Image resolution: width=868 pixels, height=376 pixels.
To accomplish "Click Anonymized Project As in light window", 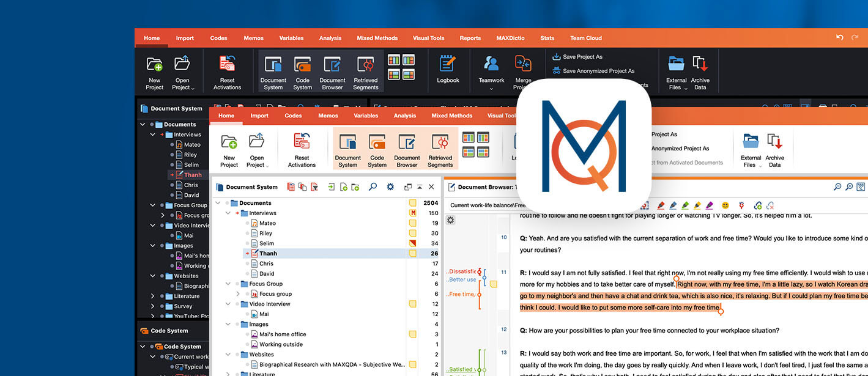I will click(x=680, y=149).
